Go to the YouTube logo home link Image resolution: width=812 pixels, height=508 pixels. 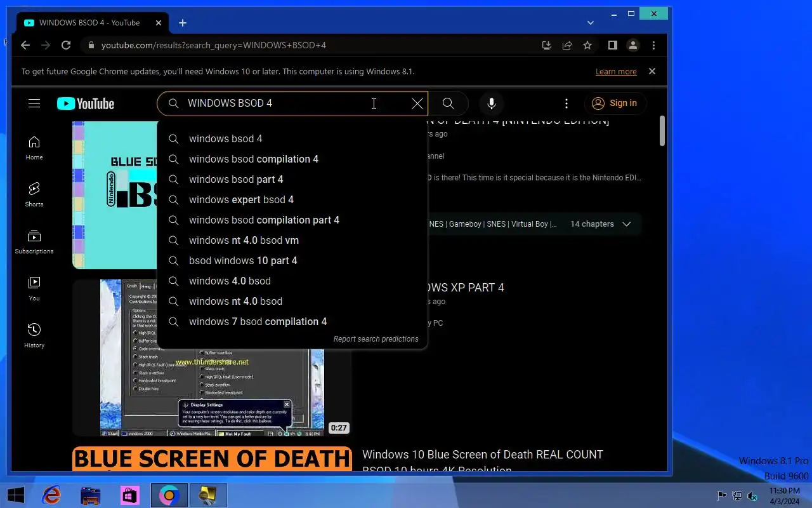[86, 104]
